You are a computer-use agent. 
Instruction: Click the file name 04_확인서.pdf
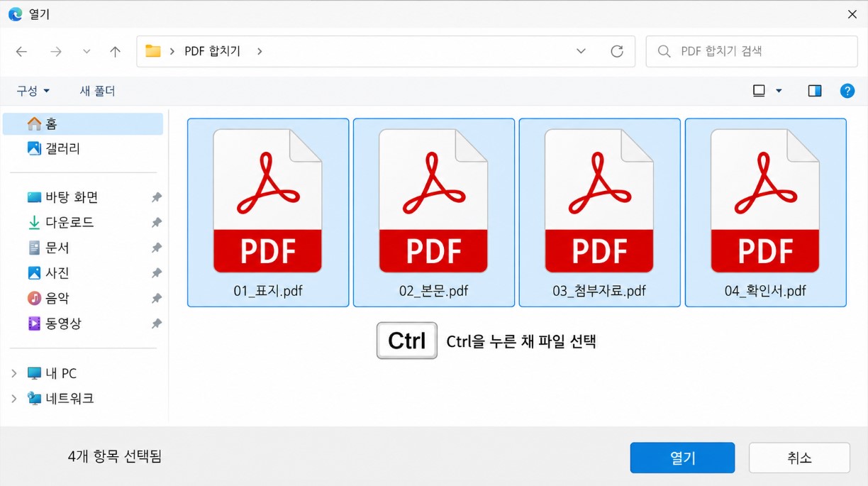pyautogui.click(x=765, y=291)
